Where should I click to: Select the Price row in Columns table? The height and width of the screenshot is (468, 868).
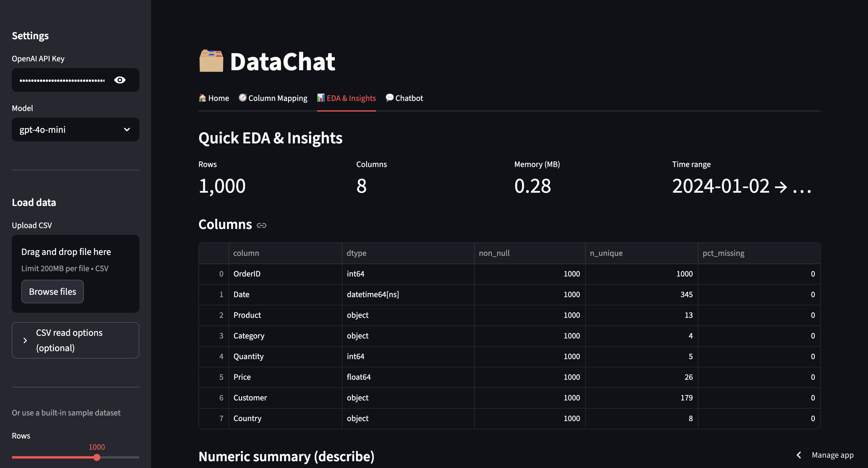point(242,377)
